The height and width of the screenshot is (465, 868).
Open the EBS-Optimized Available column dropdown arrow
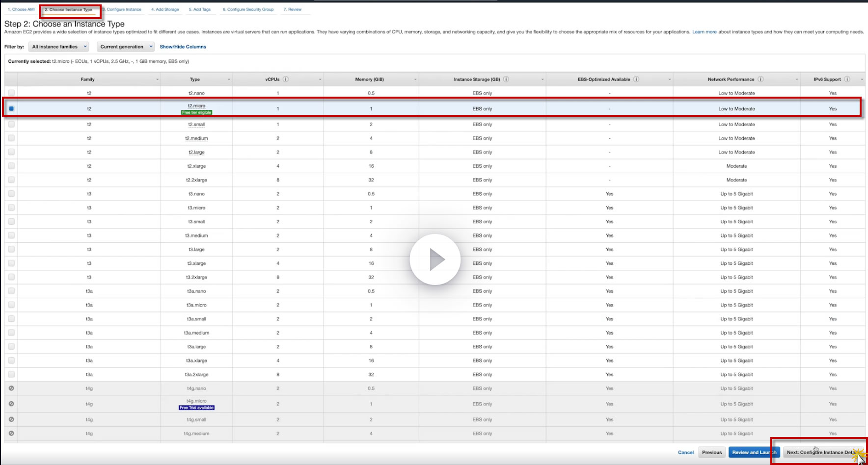pos(670,79)
